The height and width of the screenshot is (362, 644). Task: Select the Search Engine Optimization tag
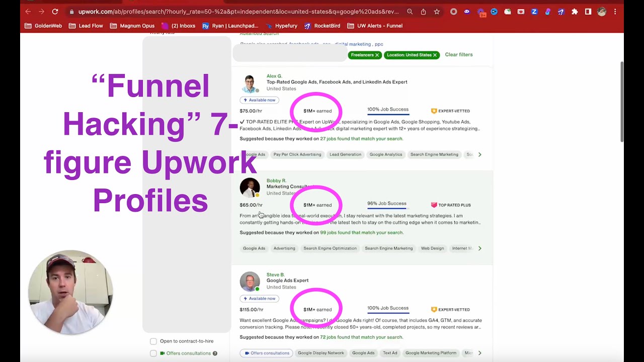tap(330, 248)
